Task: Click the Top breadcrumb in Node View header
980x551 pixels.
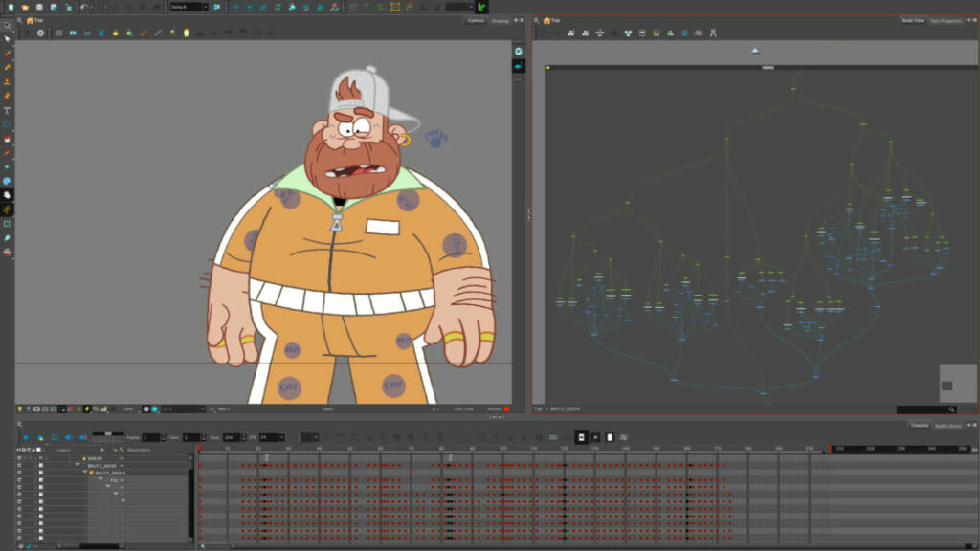Action: click(x=556, y=21)
